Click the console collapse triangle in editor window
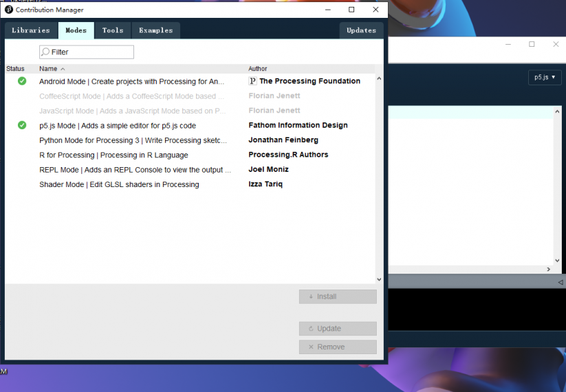566x392 pixels. (x=560, y=282)
